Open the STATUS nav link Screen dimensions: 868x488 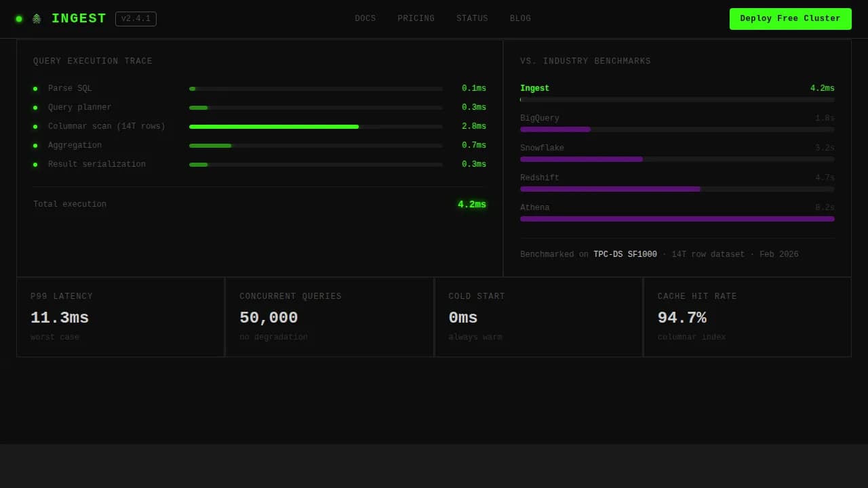pos(472,19)
